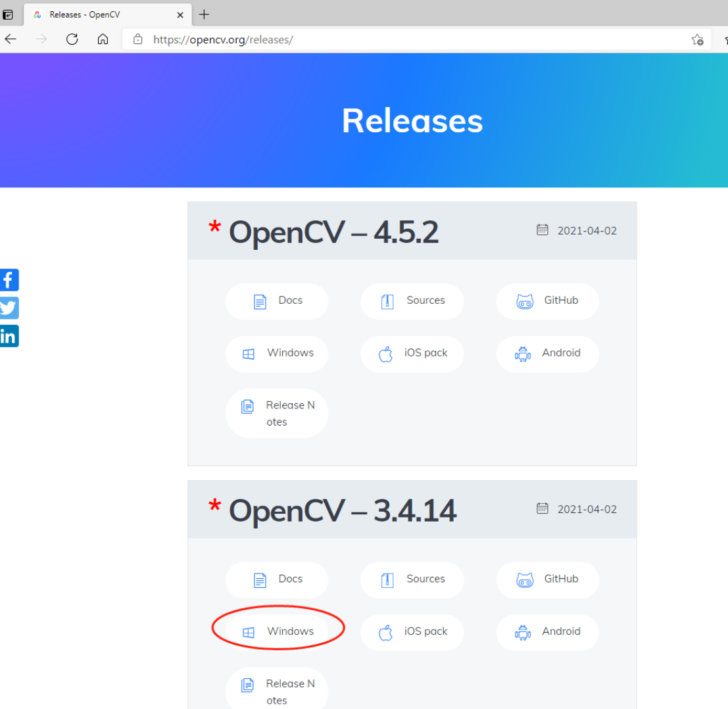Download Sources for OpenCV 4.5.2
Image resolution: width=728 pixels, height=709 pixels.
click(x=412, y=301)
